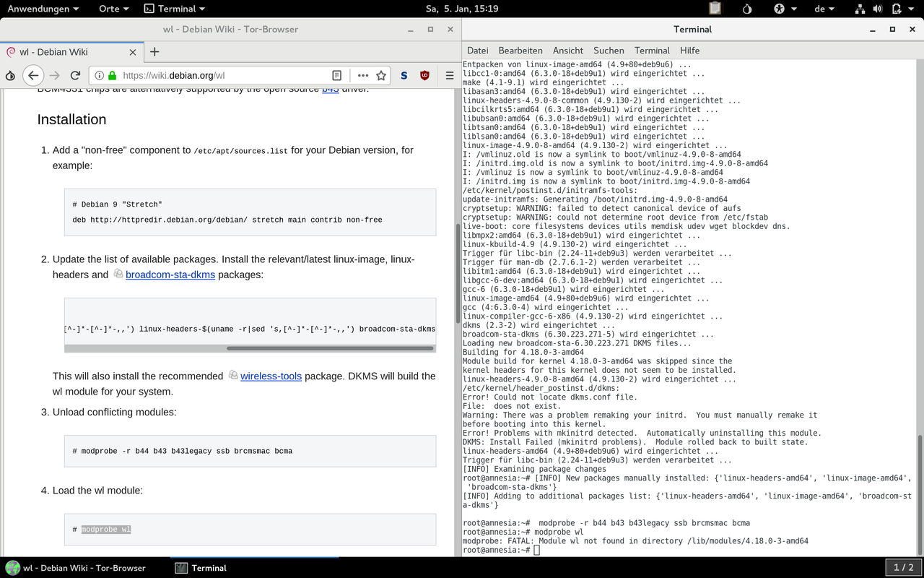
Task: Open the Datei menu in Terminal
Action: click(x=477, y=51)
